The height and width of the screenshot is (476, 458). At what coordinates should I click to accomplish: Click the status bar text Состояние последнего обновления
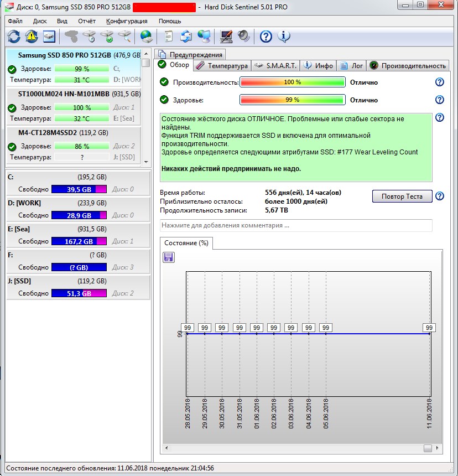point(110,468)
